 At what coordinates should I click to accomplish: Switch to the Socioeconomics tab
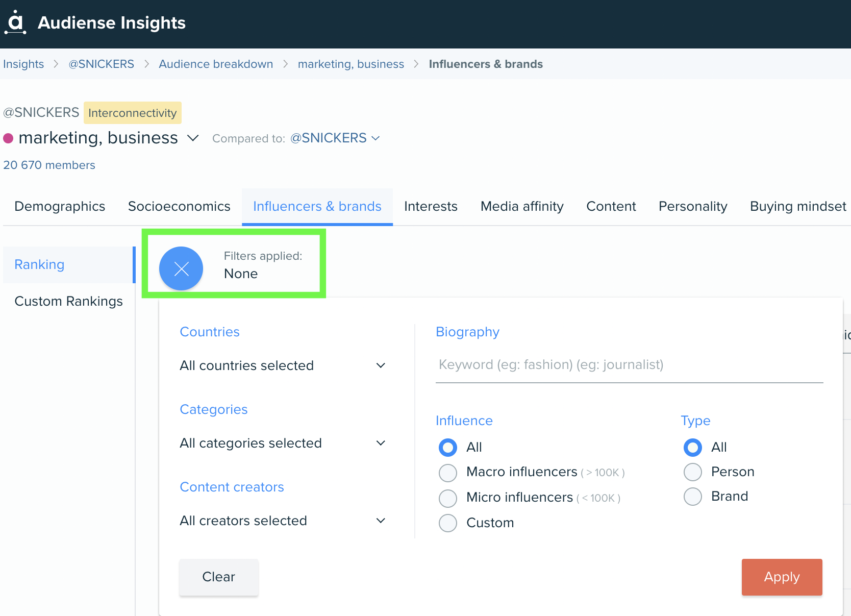coord(179,206)
